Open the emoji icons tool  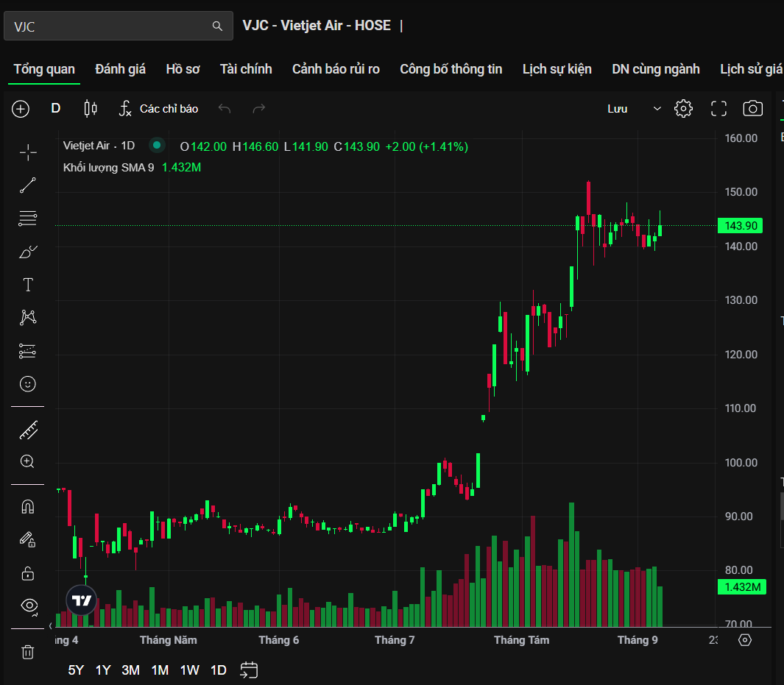pyautogui.click(x=28, y=384)
